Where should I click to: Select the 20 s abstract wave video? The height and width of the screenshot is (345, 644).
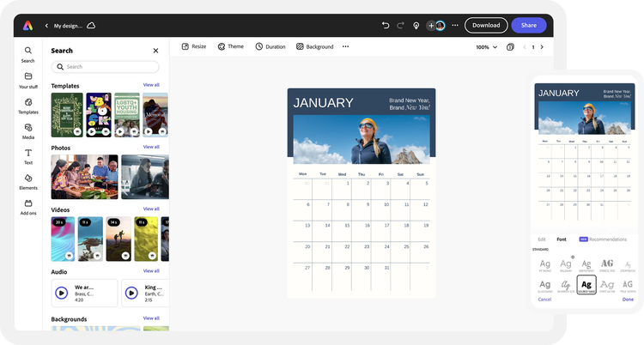(63, 239)
